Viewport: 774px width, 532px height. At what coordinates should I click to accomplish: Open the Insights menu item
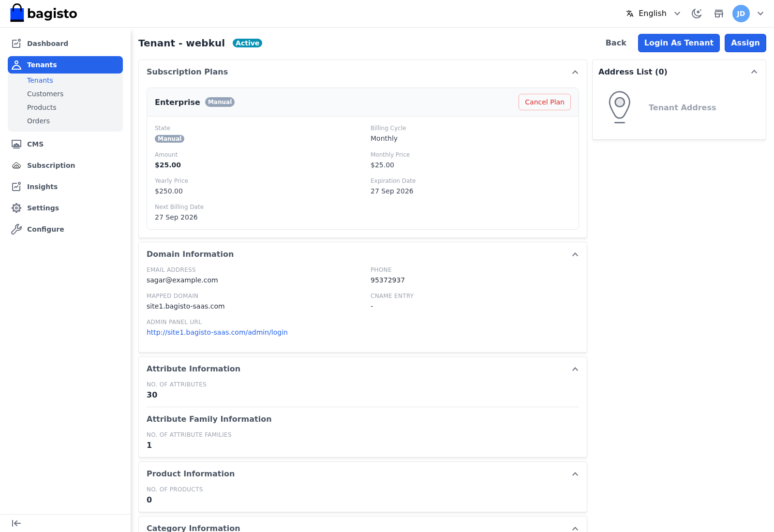point(65,187)
